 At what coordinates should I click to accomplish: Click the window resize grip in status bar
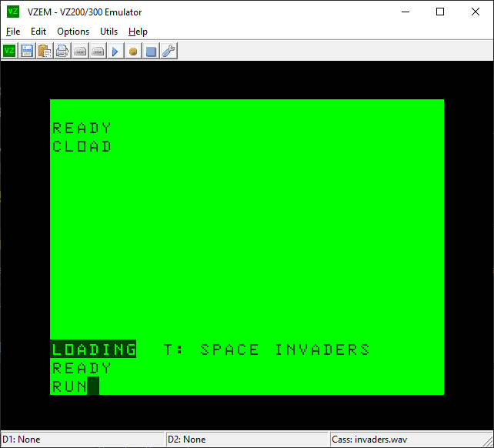[489, 441]
